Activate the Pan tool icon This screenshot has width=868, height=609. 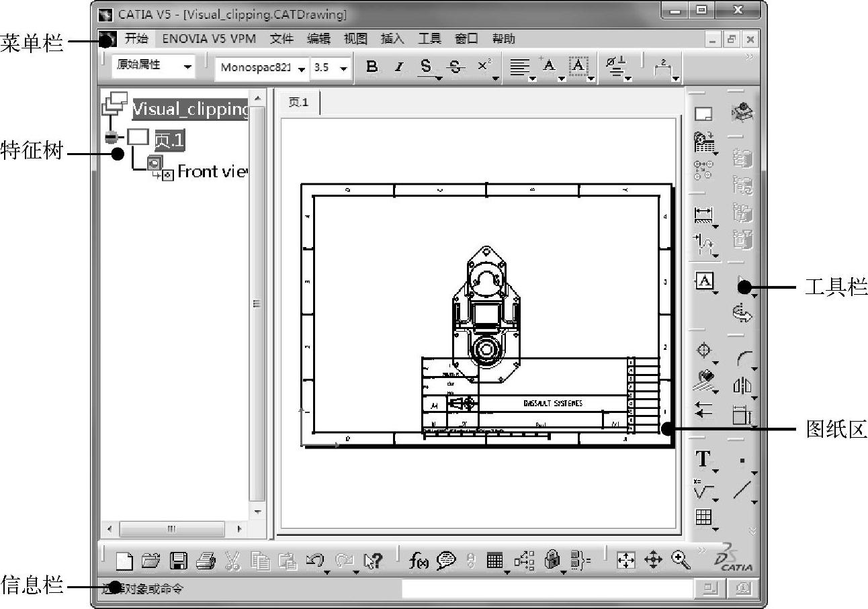click(x=653, y=561)
